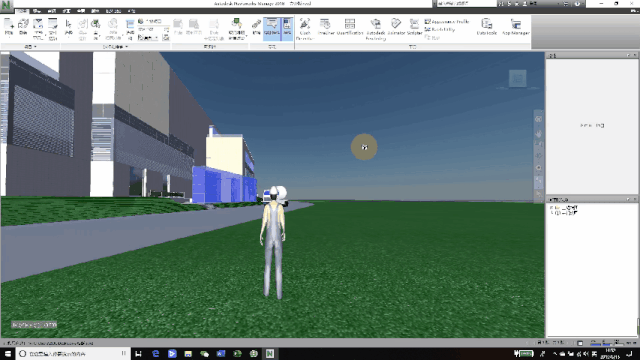Click the search field in title bar
Image resolution: width=640 pixels, height=360 pixels.
click(x=467, y=3)
